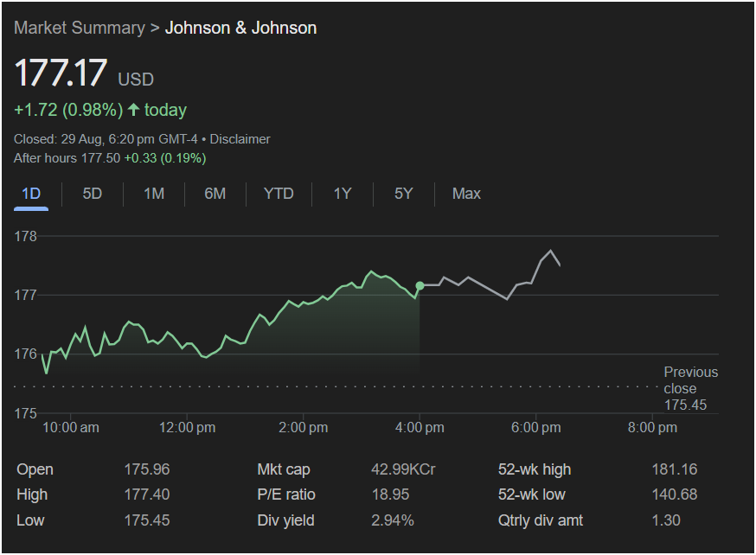756x555 pixels.
Task: Select the 5Y time range
Action: (404, 194)
